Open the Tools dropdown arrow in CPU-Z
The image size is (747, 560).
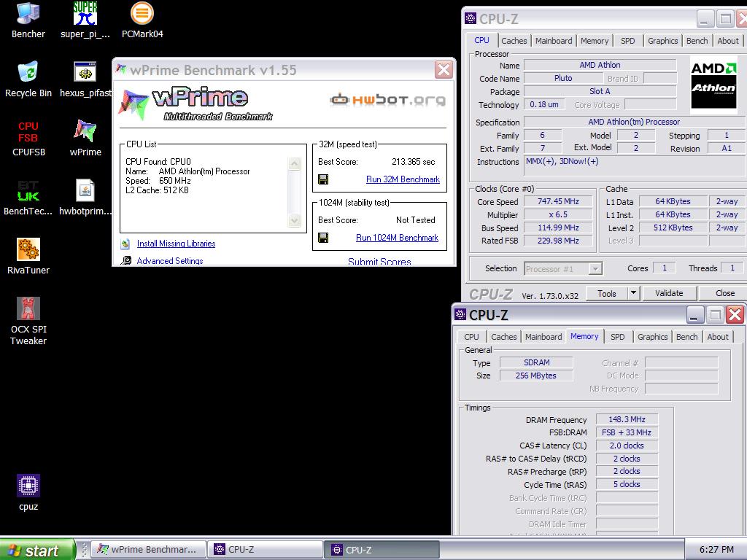point(634,293)
